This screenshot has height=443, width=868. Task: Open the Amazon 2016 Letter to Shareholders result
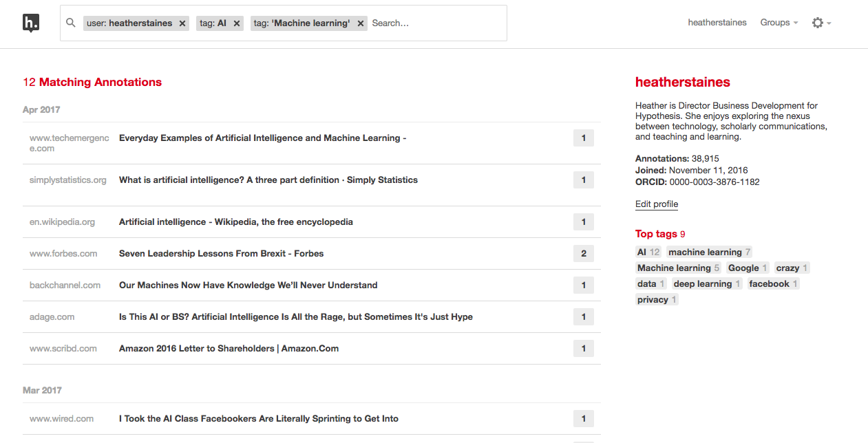coord(229,349)
